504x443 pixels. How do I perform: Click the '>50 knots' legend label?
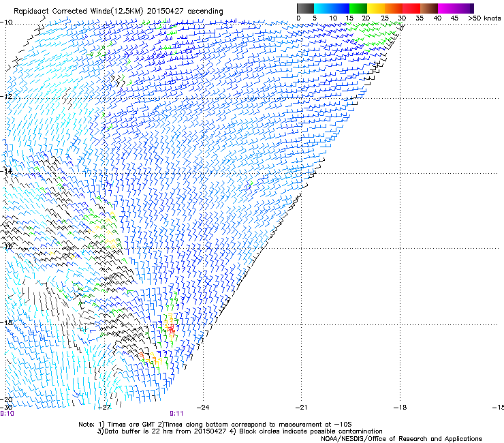point(484,18)
